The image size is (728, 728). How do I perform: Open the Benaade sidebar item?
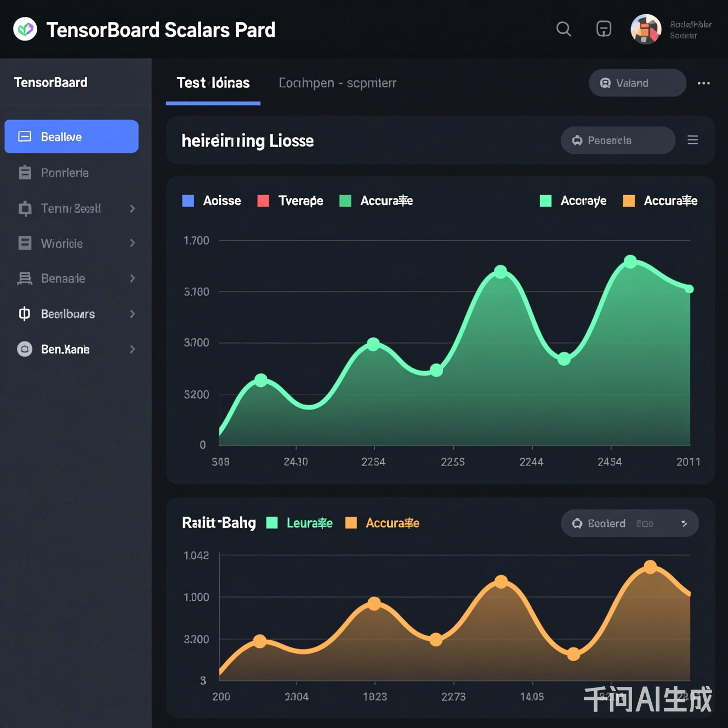click(71, 278)
